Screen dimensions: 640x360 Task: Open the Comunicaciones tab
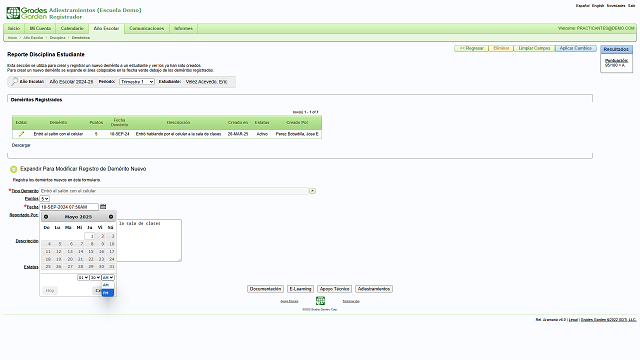[147, 28]
